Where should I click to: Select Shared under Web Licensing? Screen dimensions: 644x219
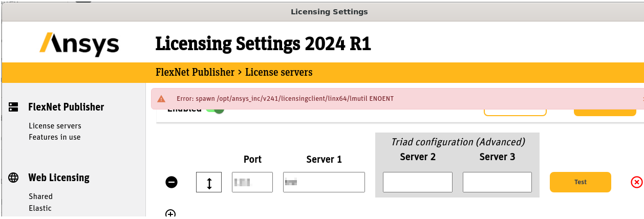pyautogui.click(x=41, y=196)
